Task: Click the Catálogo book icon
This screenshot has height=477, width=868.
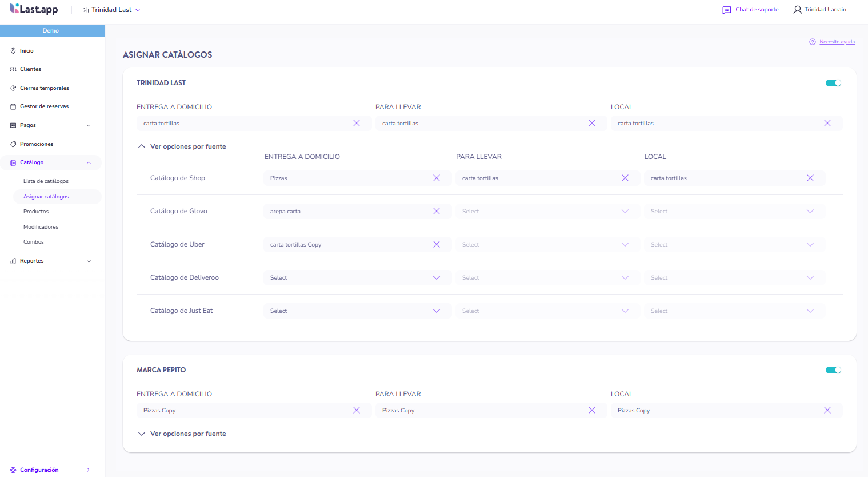Action: (x=13, y=162)
